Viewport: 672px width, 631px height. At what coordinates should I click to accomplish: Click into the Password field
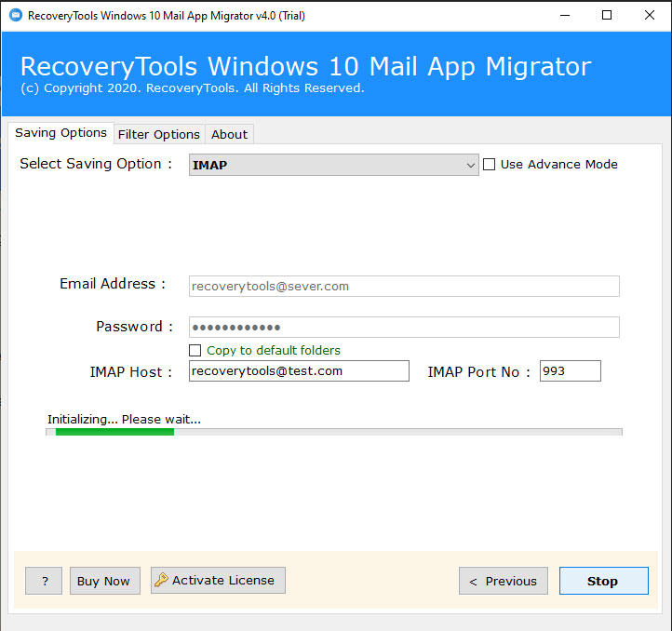(404, 327)
